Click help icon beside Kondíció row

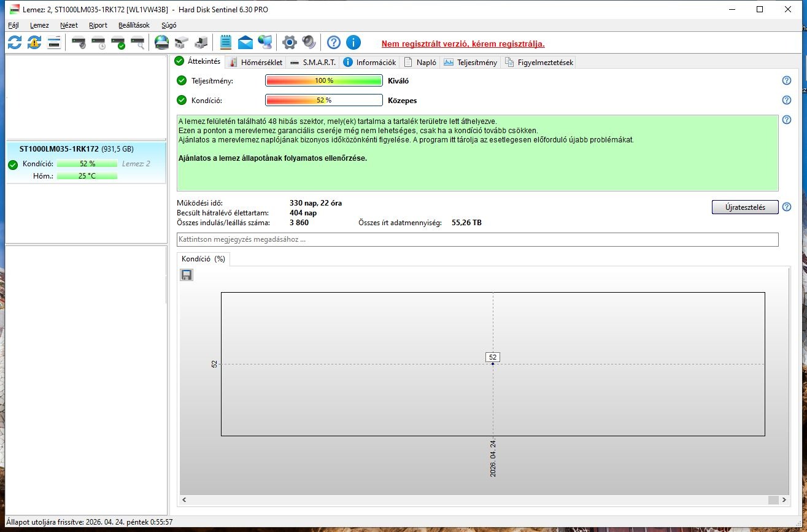787,100
